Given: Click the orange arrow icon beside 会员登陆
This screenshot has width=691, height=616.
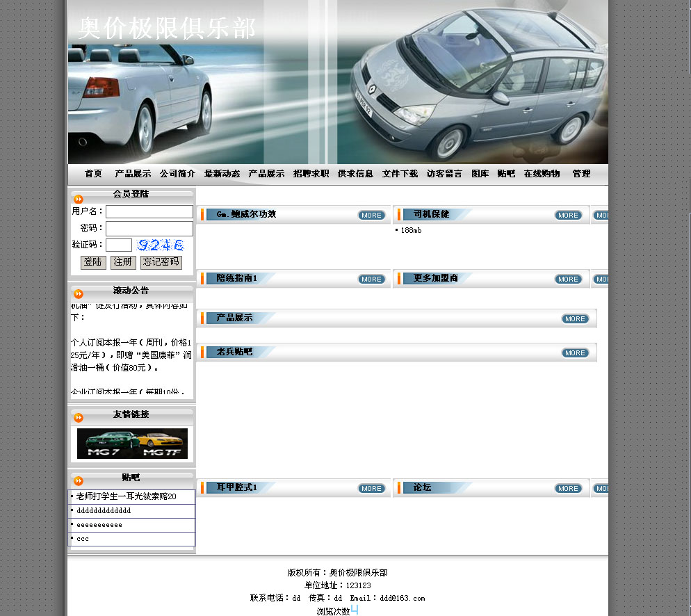Looking at the screenshot, I should tap(79, 200).
